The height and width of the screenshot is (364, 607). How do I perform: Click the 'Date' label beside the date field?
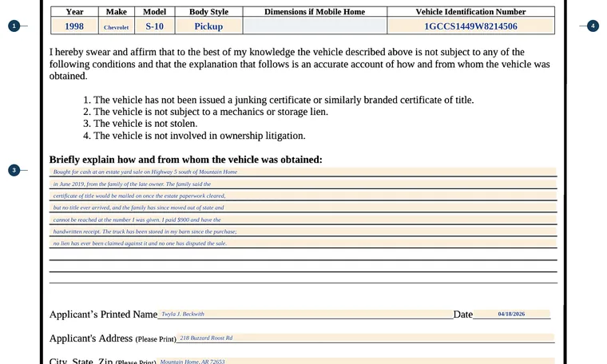point(463,314)
